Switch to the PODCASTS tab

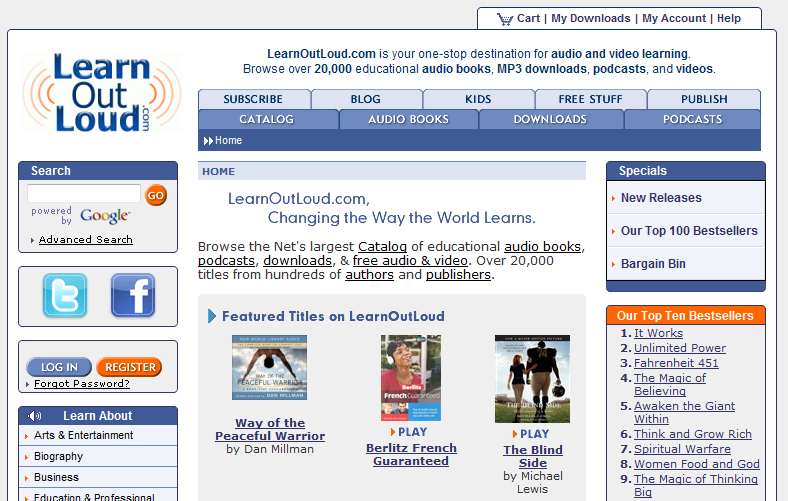(x=693, y=119)
